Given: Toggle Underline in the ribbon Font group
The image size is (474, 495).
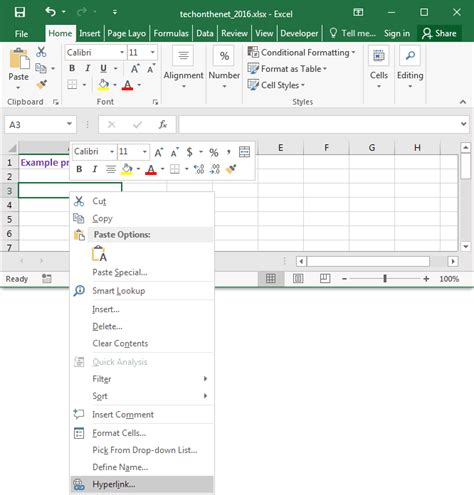Looking at the screenshot, I should [x=104, y=68].
